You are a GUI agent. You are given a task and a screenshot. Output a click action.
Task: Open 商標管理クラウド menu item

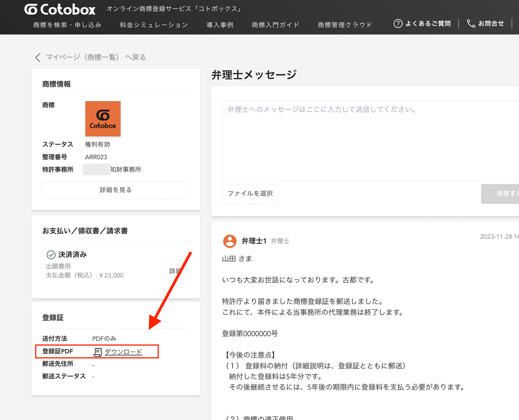pos(345,25)
